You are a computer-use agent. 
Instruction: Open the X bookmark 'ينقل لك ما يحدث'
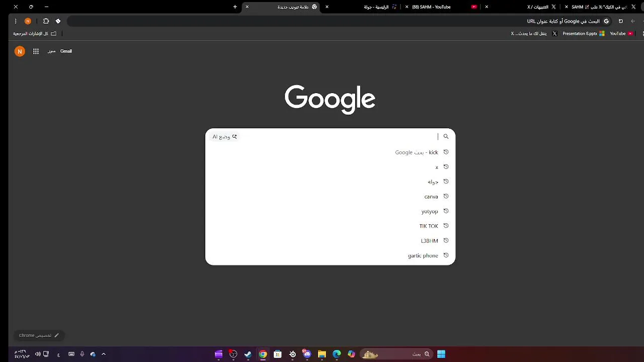534,34
